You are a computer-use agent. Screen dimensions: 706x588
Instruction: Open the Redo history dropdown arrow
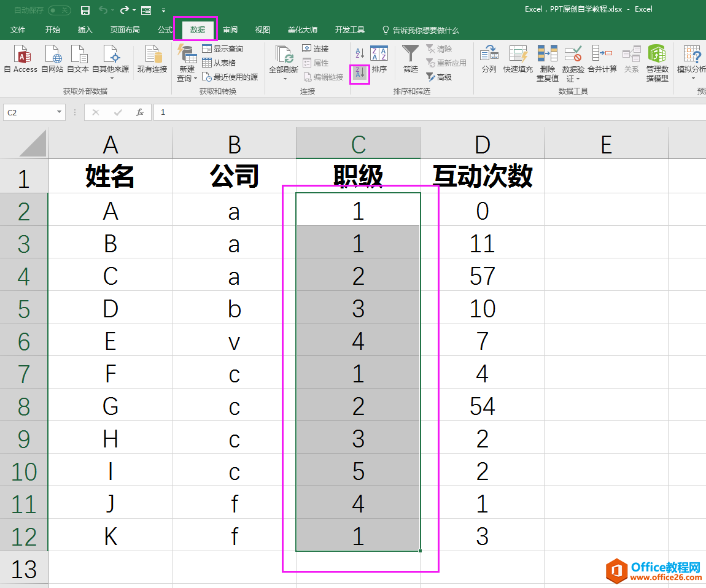pyautogui.click(x=134, y=10)
